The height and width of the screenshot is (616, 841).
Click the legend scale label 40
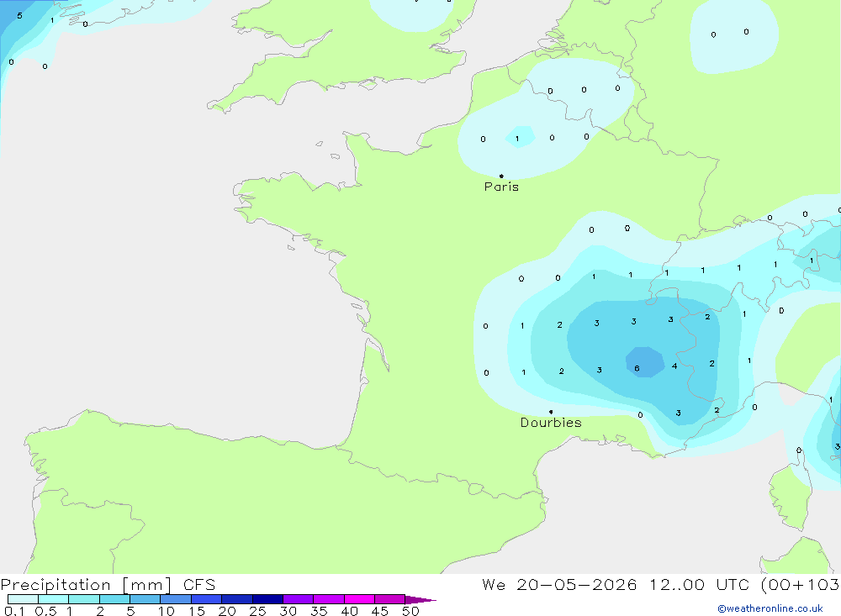click(x=349, y=611)
